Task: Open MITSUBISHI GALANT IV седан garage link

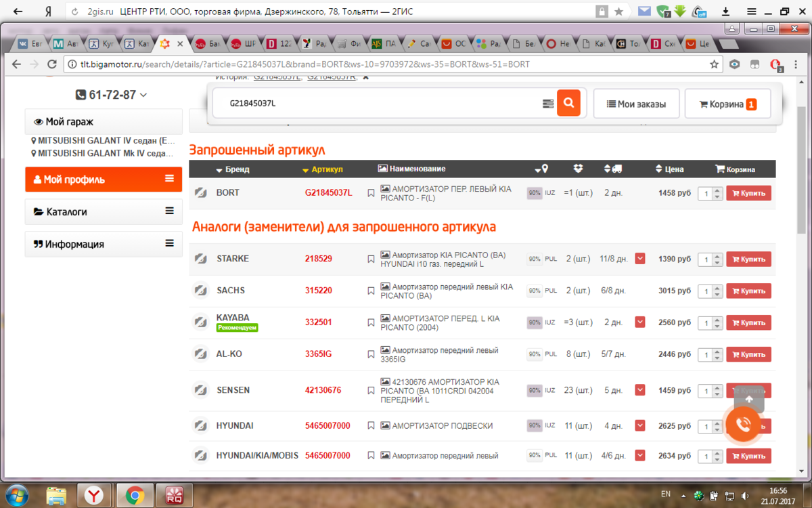Action: (104, 141)
